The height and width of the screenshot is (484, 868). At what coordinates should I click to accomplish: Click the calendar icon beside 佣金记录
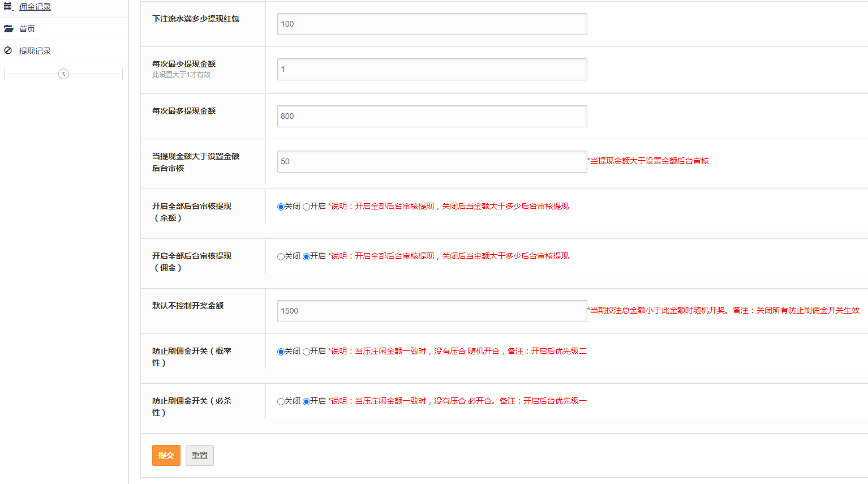click(8, 7)
